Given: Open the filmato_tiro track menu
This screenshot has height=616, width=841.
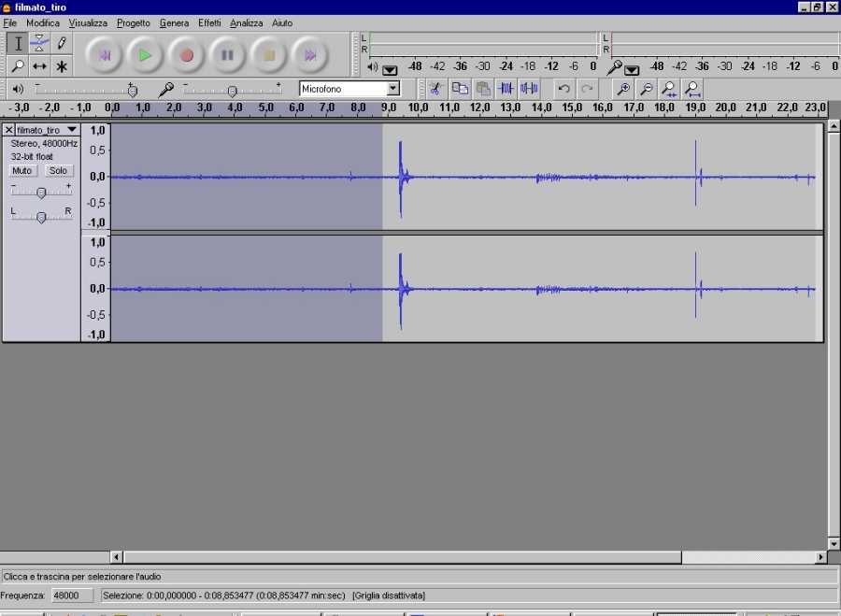Looking at the screenshot, I should click(48, 130).
